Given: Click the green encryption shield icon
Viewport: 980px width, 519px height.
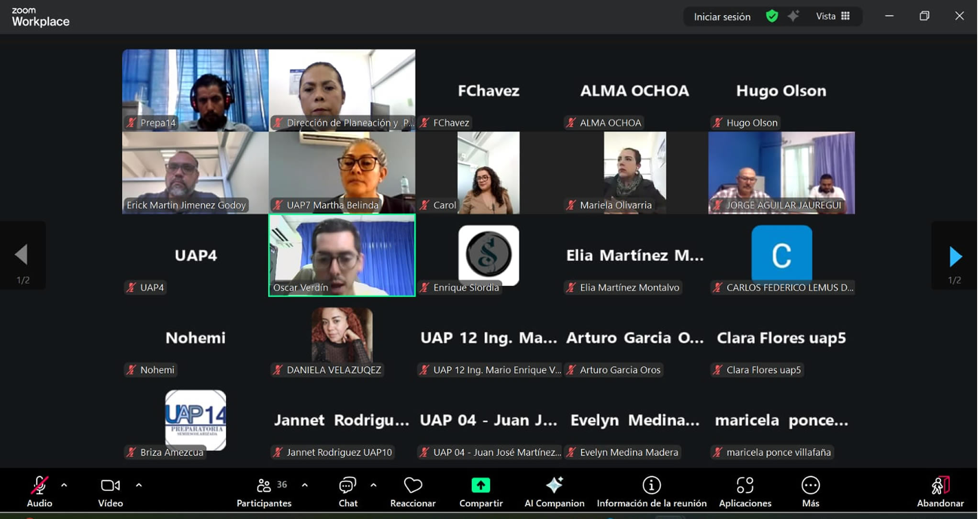Looking at the screenshot, I should 771,16.
